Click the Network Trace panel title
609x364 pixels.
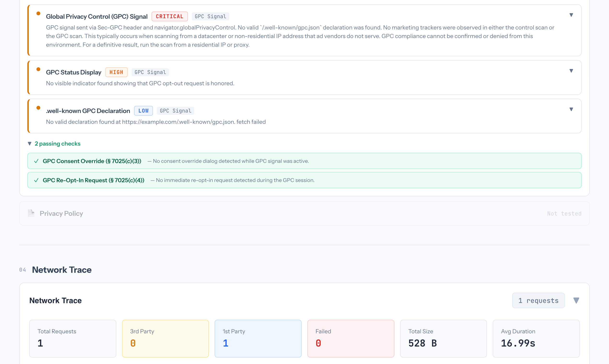click(x=55, y=301)
